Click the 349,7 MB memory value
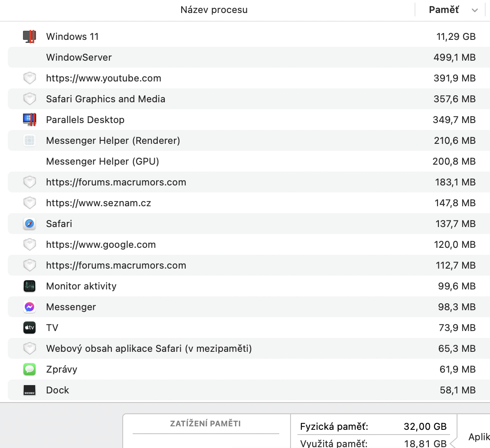 coord(454,120)
